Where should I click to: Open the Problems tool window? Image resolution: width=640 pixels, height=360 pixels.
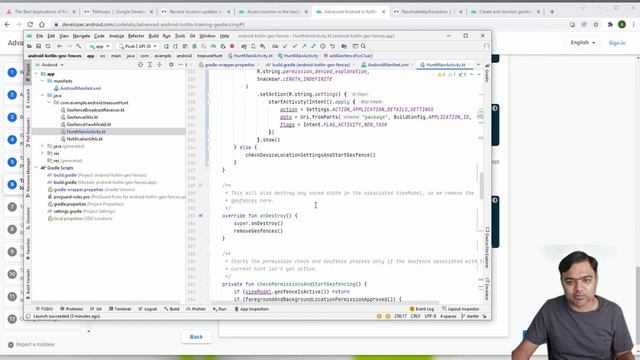coord(71,309)
